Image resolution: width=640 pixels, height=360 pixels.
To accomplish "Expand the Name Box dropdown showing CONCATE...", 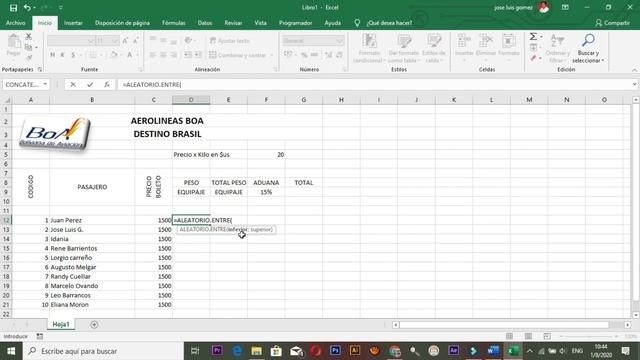I will 45,84.
